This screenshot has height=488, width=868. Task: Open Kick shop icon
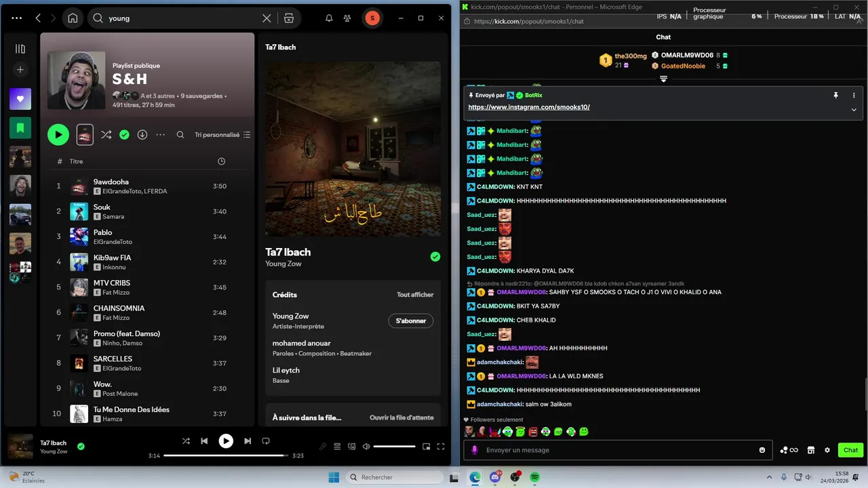pyautogui.click(x=810, y=450)
